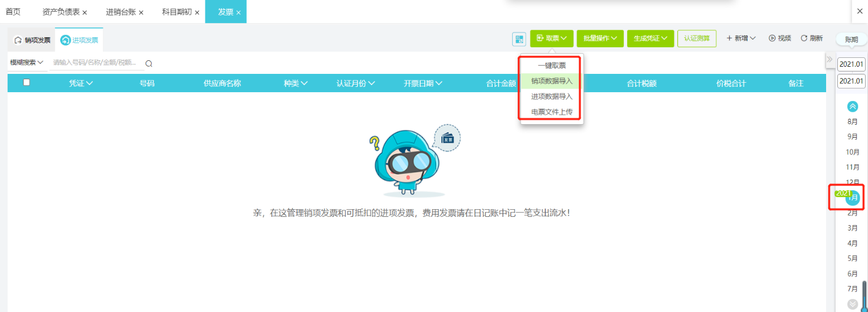Screen dimensions: 868x312
Task: Open the 取票 dropdown button
Action: tap(551, 38)
